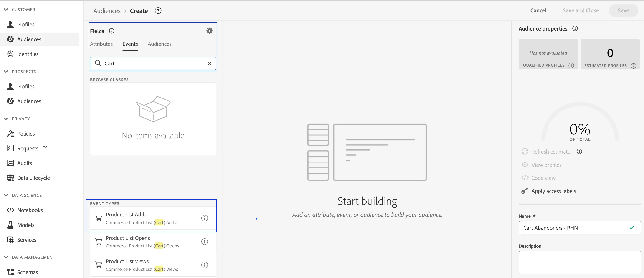Click the Name field Cart Abandoners - RHN
The height and width of the screenshot is (278, 644).
coord(580,228)
